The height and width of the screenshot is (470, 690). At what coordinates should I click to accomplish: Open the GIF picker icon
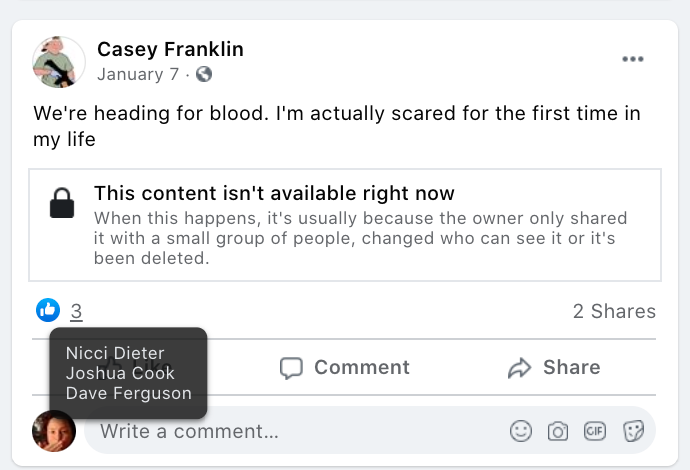595,431
